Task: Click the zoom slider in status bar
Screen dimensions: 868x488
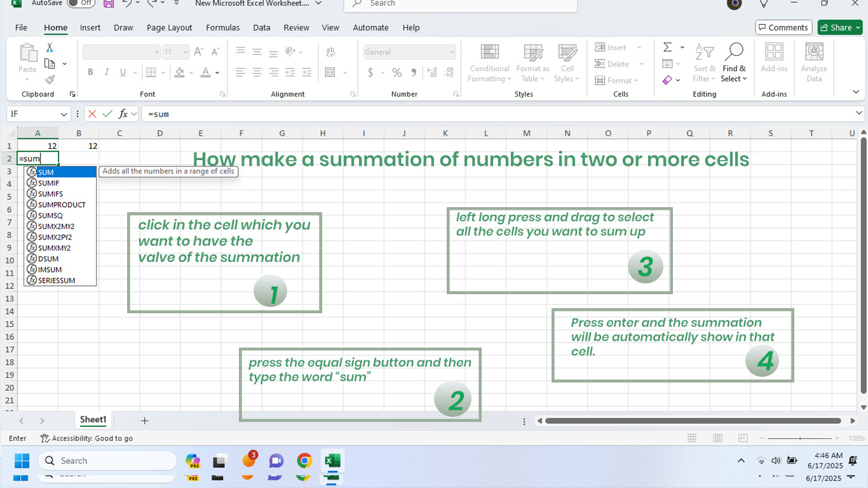Action: point(799,438)
